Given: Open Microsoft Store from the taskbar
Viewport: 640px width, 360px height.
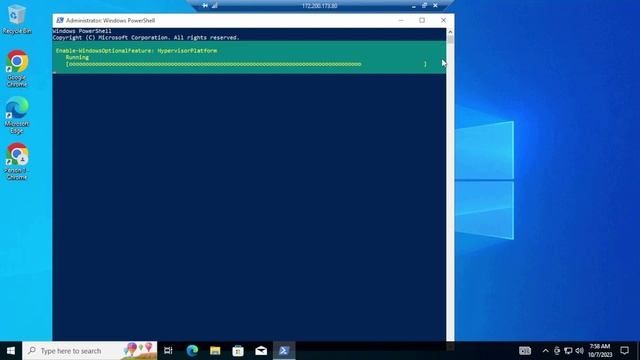Looking at the screenshot, I should point(238,351).
